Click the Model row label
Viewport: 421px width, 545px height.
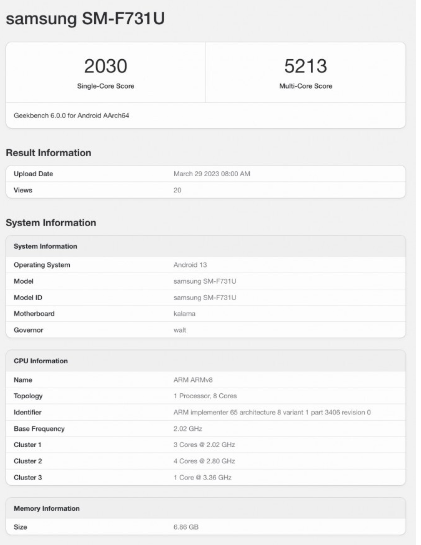[24, 281]
